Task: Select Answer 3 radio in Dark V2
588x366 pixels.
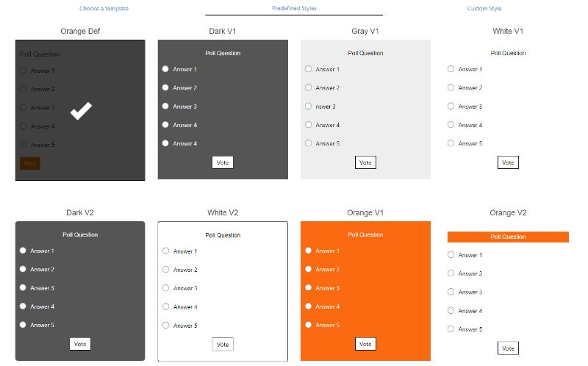Action: 23,287
